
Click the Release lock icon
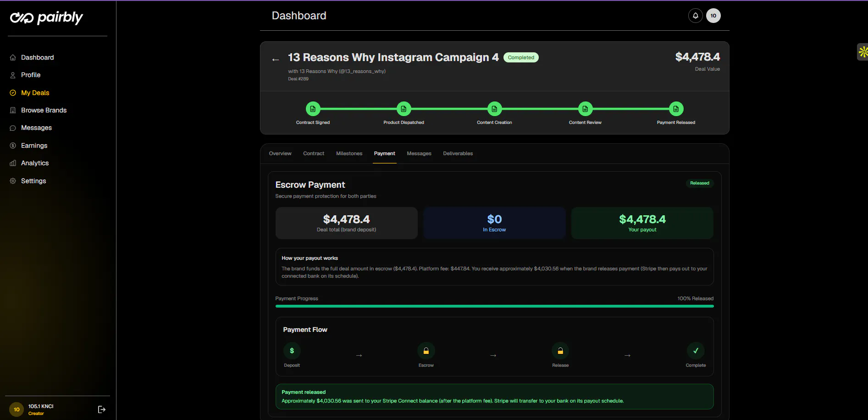[x=560, y=351]
